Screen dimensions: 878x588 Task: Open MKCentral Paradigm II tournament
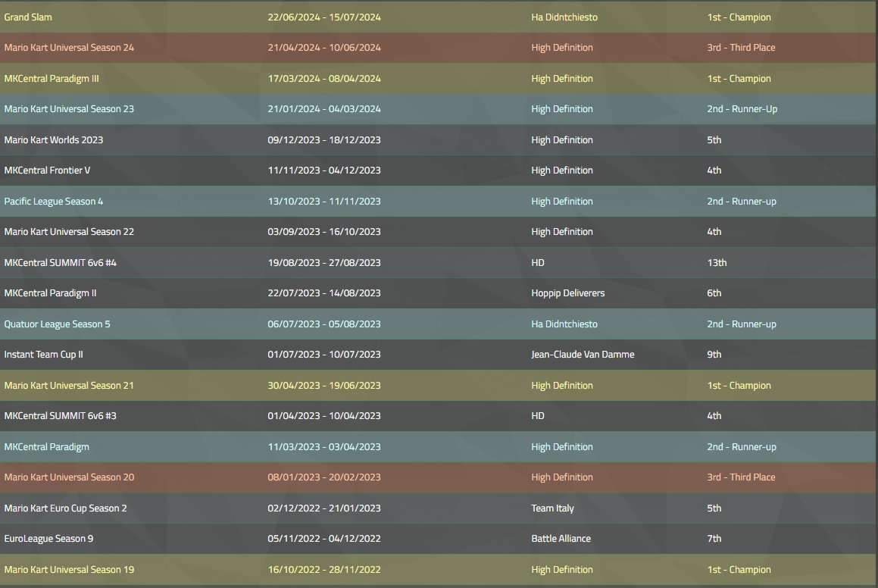(x=51, y=293)
